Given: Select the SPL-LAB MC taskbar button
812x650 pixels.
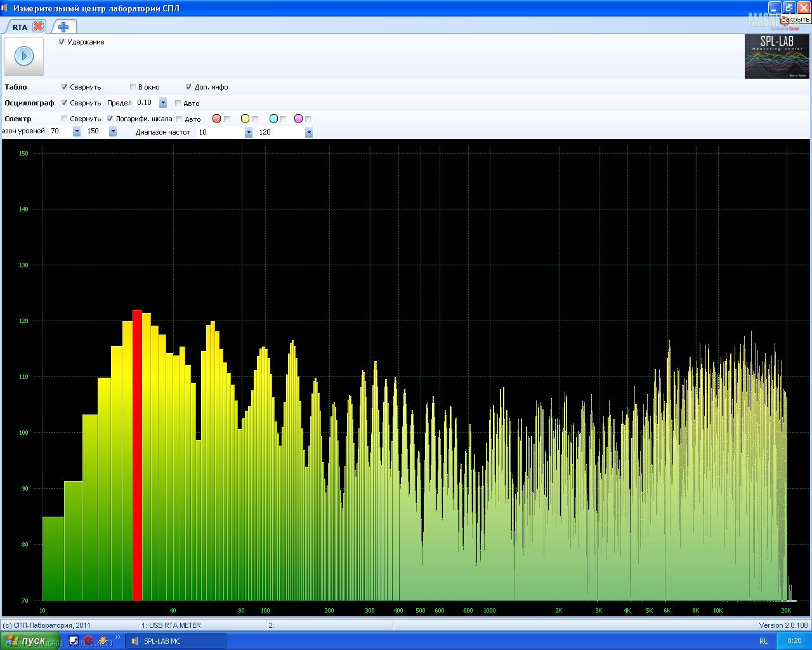Looking at the screenshot, I should 176,641.
